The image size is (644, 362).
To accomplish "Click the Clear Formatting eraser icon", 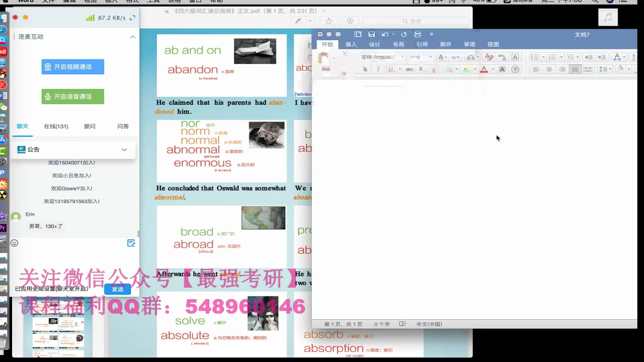I will [489, 57].
